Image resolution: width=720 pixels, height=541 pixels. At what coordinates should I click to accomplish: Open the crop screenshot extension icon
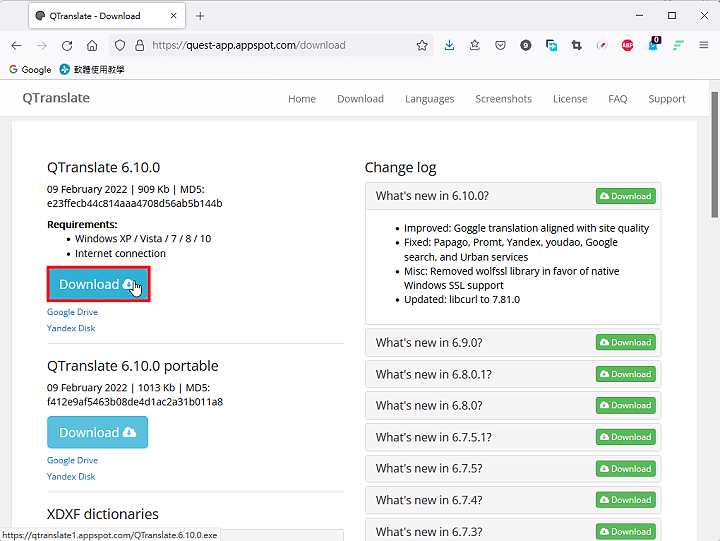point(576,45)
